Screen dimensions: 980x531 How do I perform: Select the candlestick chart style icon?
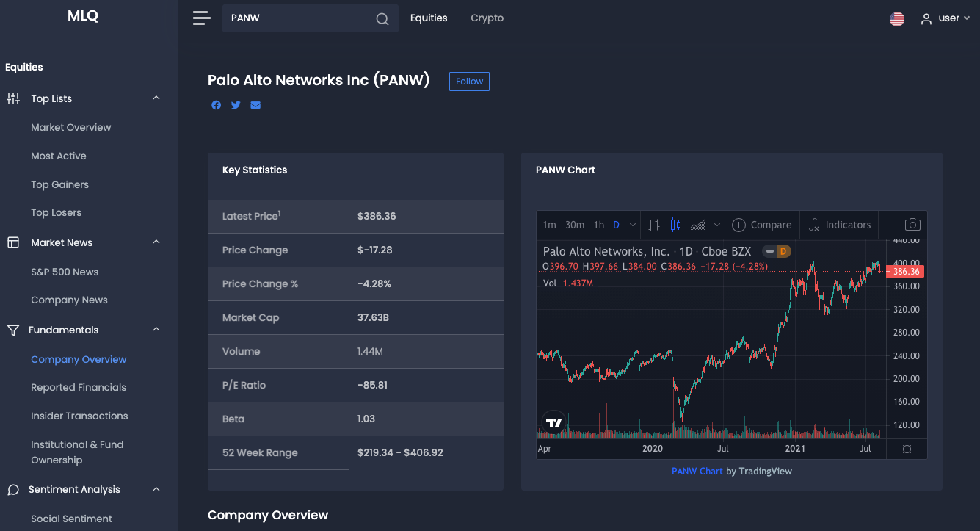[675, 225]
